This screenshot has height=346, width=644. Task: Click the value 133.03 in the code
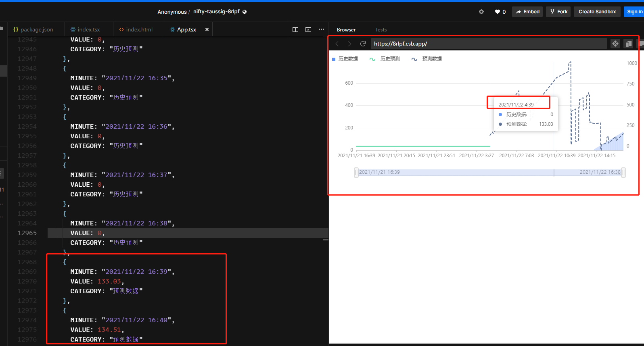tap(109, 281)
